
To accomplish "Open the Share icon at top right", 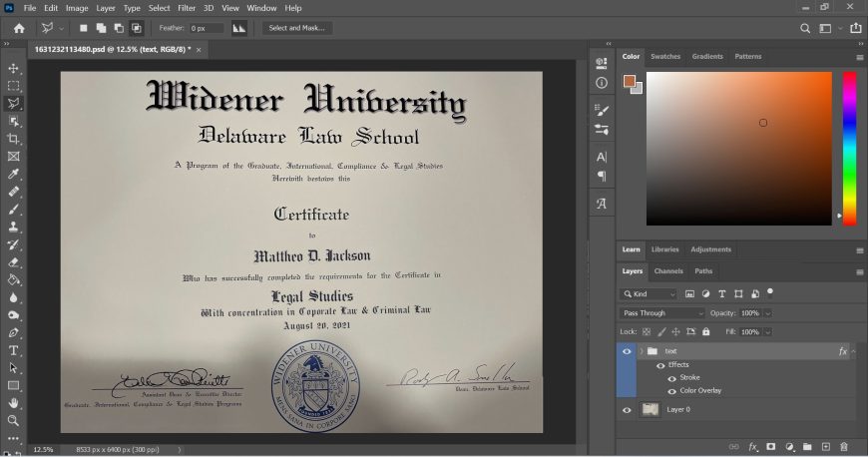I will point(856,28).
